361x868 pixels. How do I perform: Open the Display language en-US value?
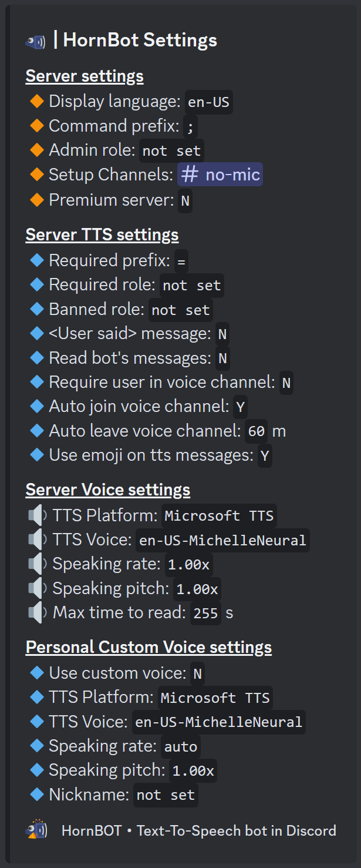pyautogui.click(x=208, y=100)
